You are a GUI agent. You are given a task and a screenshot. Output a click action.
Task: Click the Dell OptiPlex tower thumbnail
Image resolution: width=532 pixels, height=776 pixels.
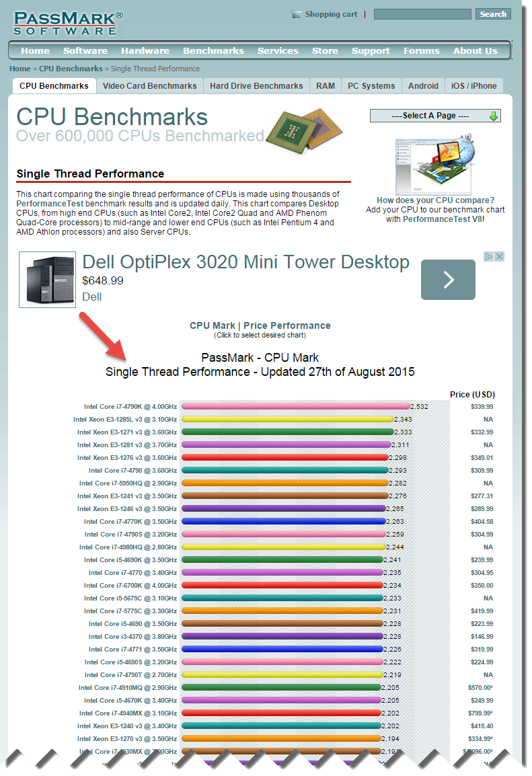pyautogui.click(x=48, y=280)
